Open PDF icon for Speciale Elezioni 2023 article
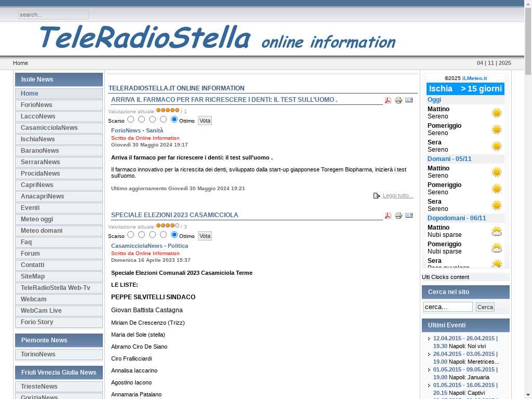The height and width of the screenshot is (399, 532). tap(388, 216)
